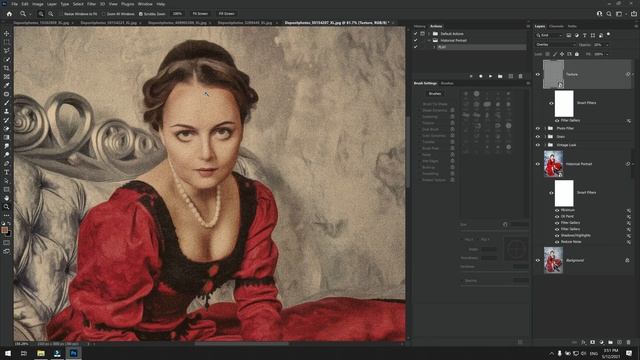Select the Horizontal Type tool
Screen dimensions: 640x360
(x=7, y=172)
